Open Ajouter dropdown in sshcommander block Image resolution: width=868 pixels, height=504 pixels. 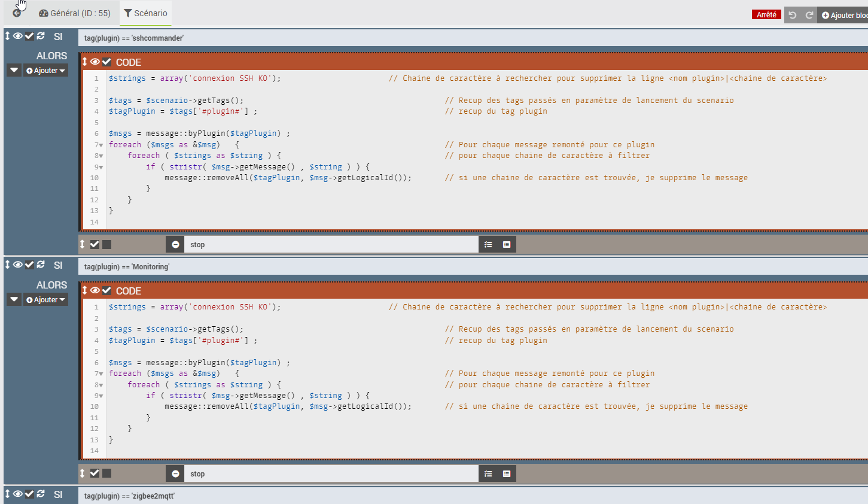coord(45,70)
